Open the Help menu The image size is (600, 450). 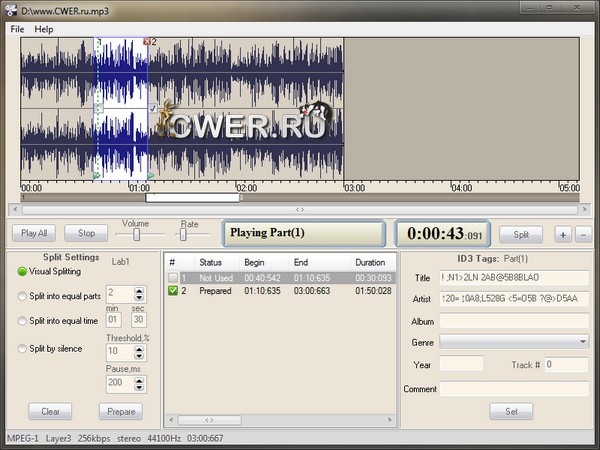coord(44,29)
